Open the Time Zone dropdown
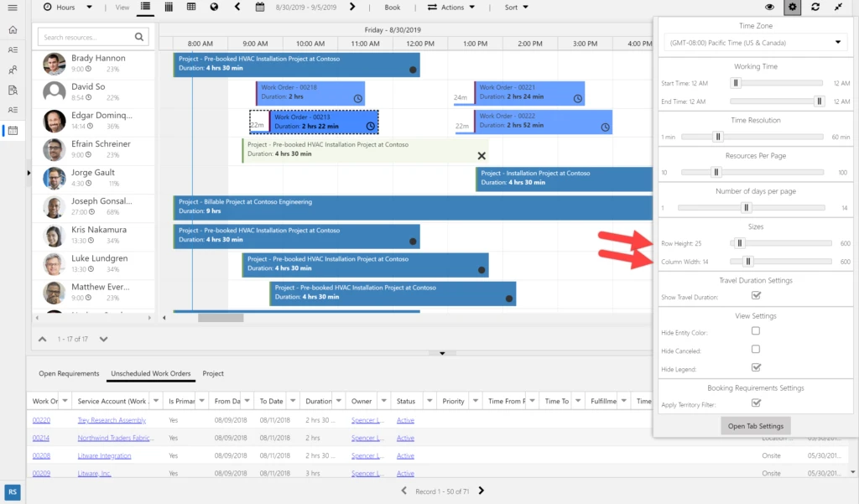Screen dimensions: 859x504 tap(755, 42)
